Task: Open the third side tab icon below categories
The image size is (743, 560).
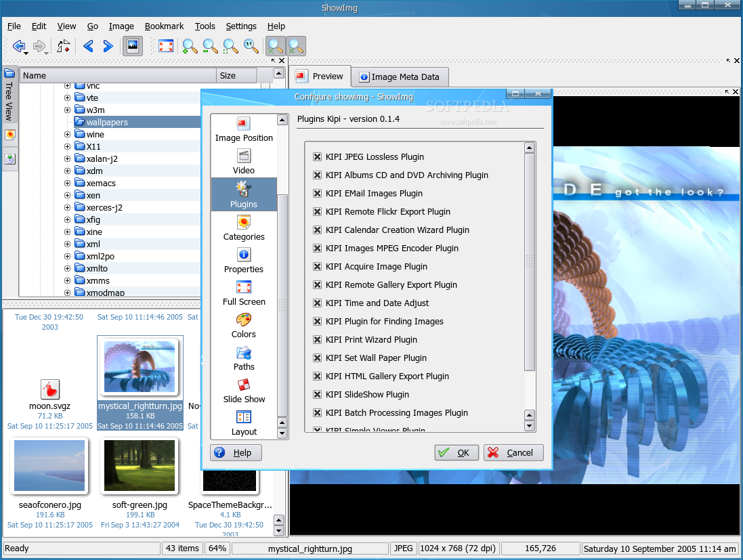Action: [10, 159]
